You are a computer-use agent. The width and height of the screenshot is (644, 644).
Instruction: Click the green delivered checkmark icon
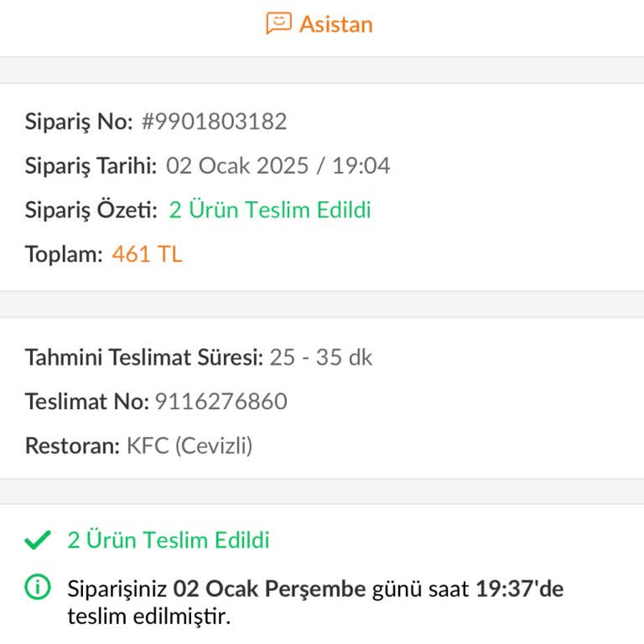[x=38, y=541]
